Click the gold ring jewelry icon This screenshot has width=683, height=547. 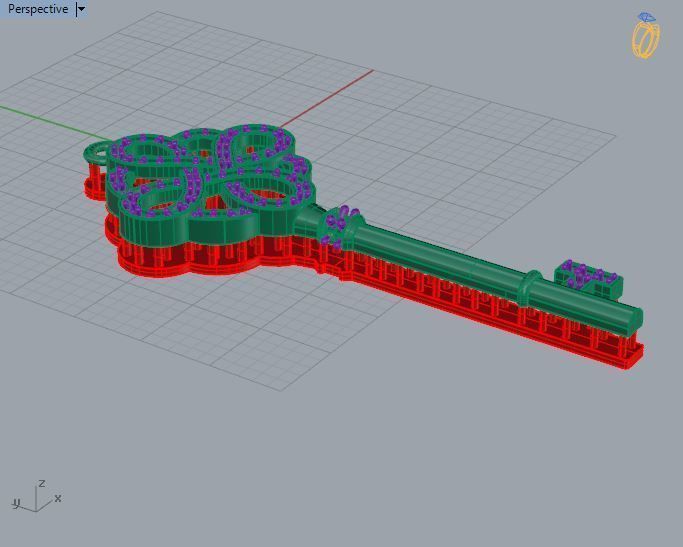click(646, 40)
